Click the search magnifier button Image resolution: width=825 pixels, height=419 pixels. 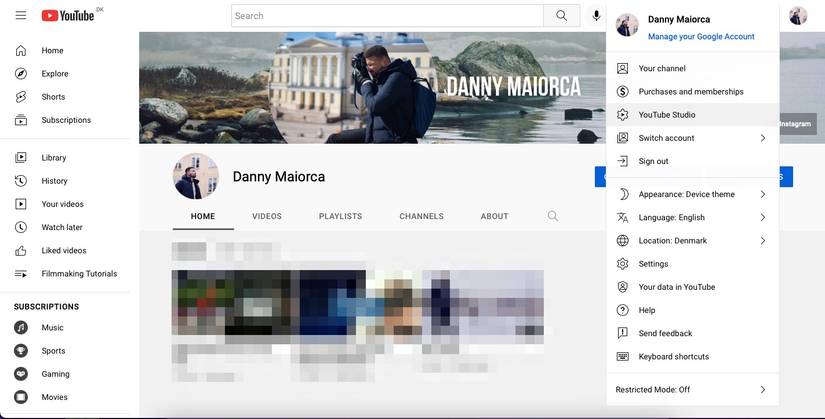click(561, 16)
